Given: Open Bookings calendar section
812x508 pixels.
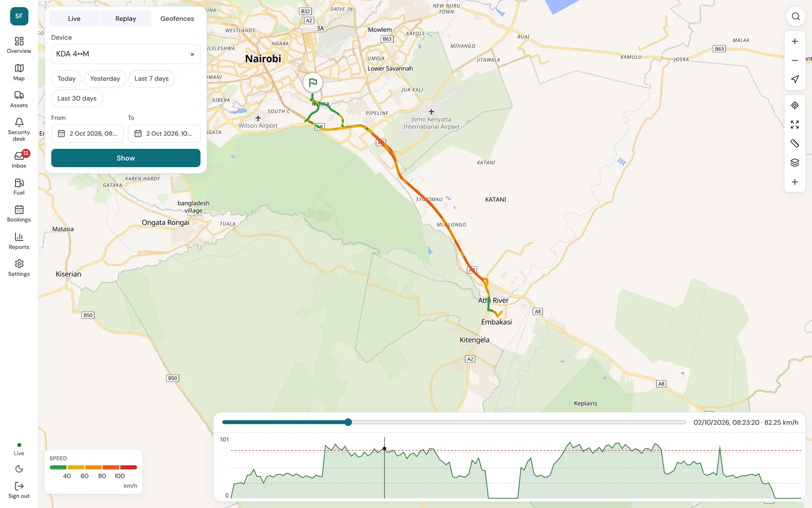Looking at the screenshot, I should 19,213.
